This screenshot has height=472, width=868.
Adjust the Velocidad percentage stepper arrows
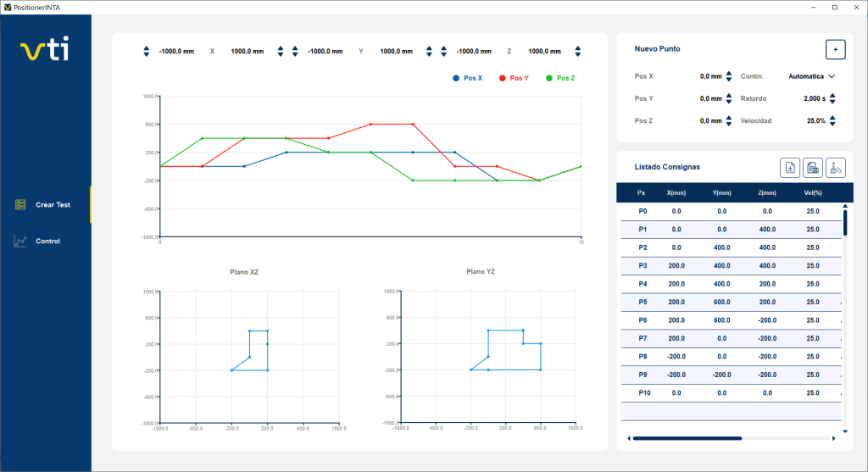click(x=832, y=121)
